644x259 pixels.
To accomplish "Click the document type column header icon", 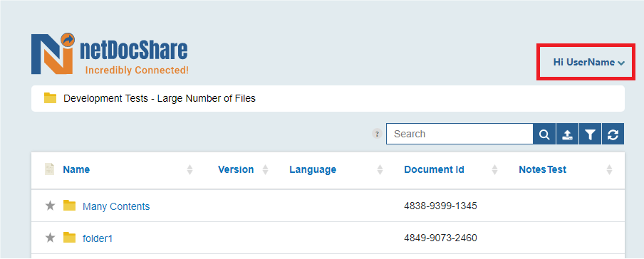I will point(49,169).
